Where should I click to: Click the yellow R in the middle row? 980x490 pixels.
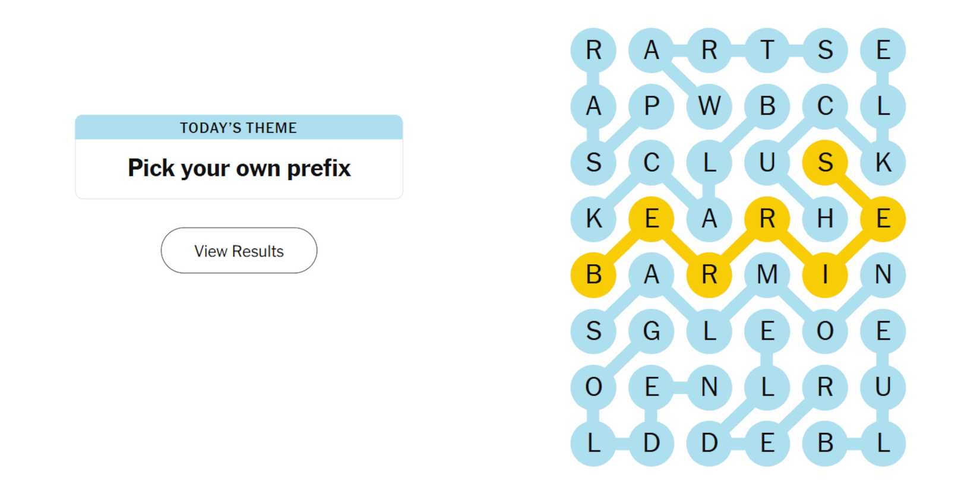coord(767,219)
